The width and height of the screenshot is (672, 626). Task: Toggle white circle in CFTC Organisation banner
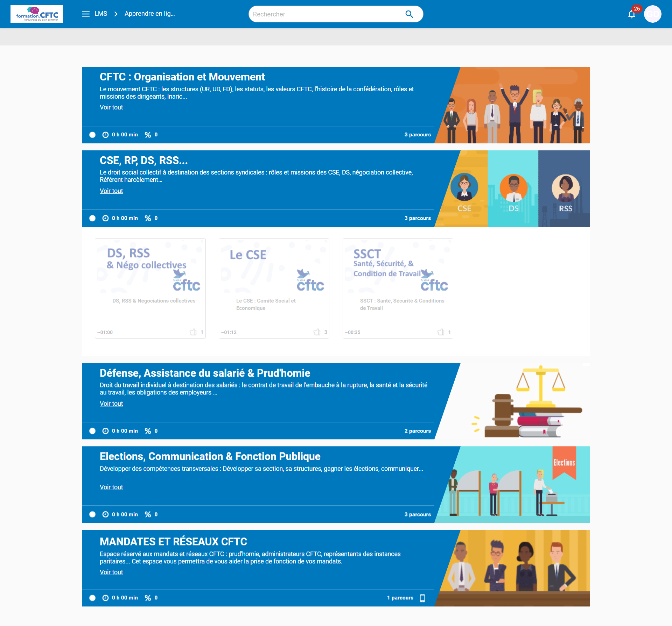point(92,135)
